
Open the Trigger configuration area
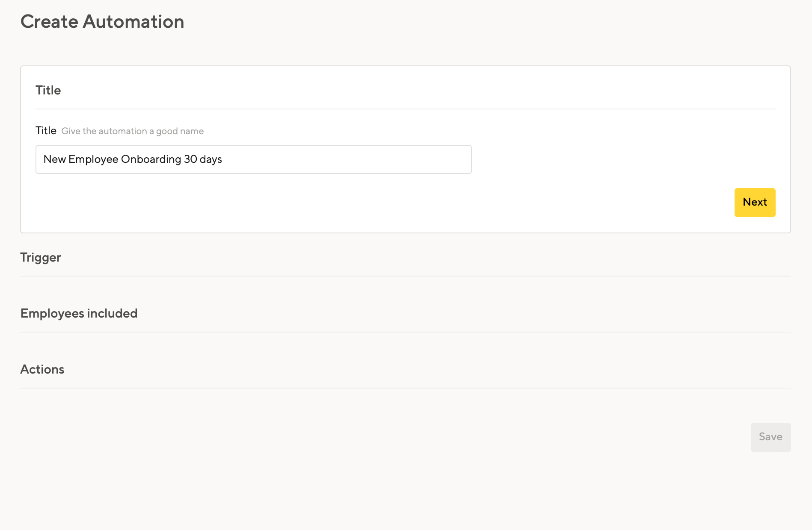(41, 257)
